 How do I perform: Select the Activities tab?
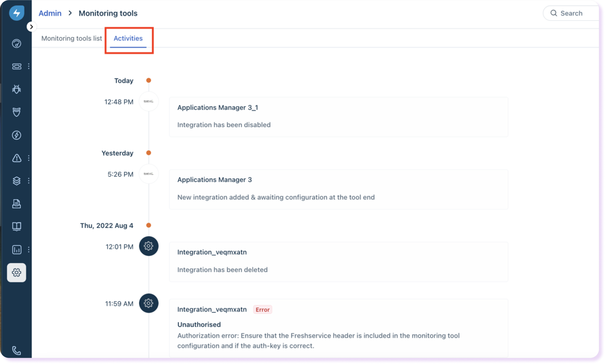(x=128, y=38)
